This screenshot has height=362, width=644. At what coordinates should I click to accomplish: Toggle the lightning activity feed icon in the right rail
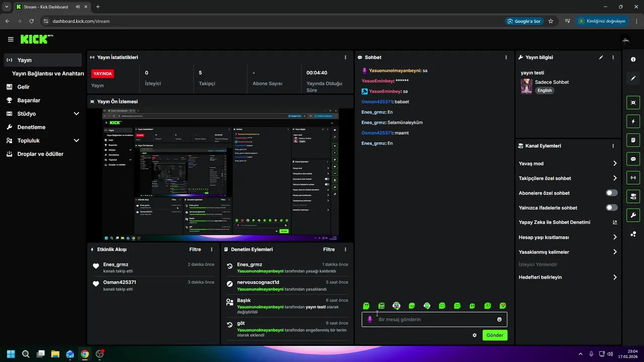pos(633,121)
